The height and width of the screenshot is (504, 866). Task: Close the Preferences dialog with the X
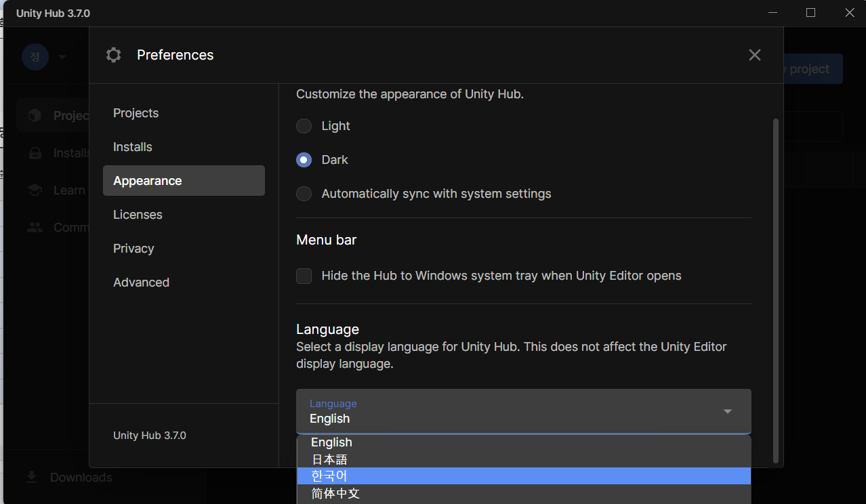point(754,55)
